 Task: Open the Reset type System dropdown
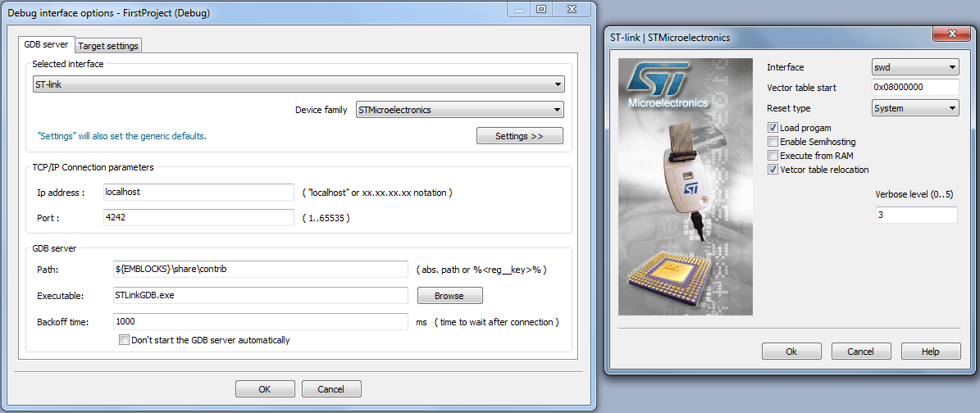point(915,108)
